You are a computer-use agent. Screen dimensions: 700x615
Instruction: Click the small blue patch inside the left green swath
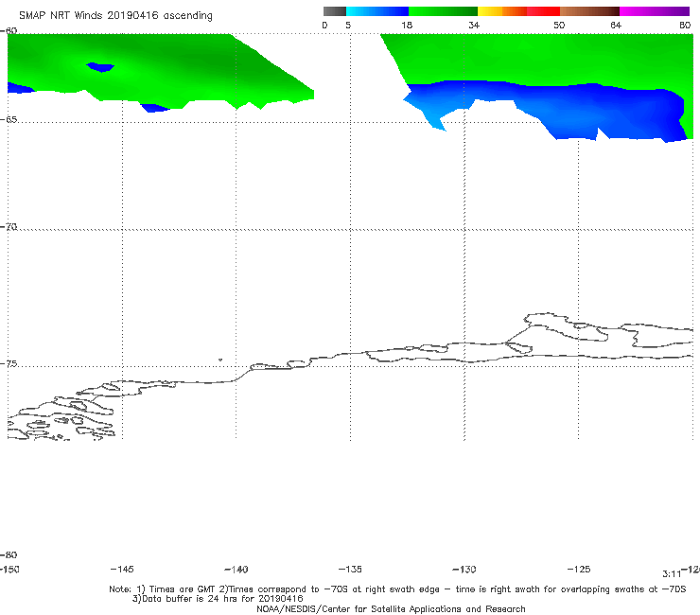[100, 67]
